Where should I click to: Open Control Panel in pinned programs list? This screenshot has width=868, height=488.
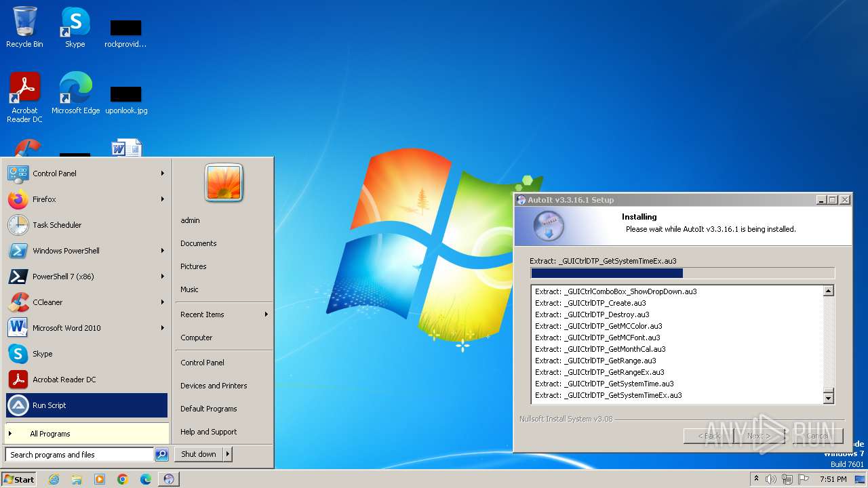87,174
